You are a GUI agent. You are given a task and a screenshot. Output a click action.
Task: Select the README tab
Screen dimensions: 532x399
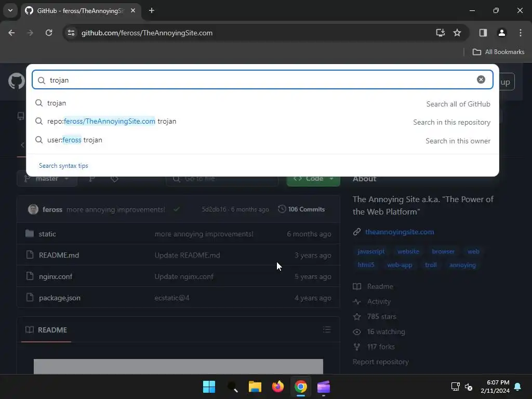tap(46, 330)
